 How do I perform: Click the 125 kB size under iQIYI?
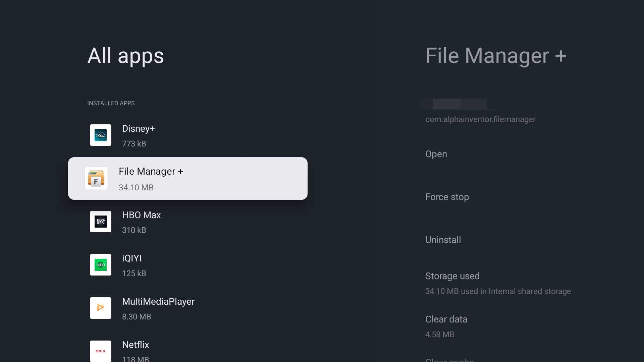[x=134, y=274]
